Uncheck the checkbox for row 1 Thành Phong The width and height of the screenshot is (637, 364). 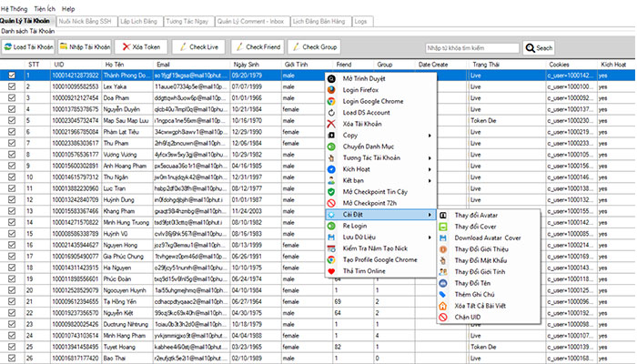[12, 76]
